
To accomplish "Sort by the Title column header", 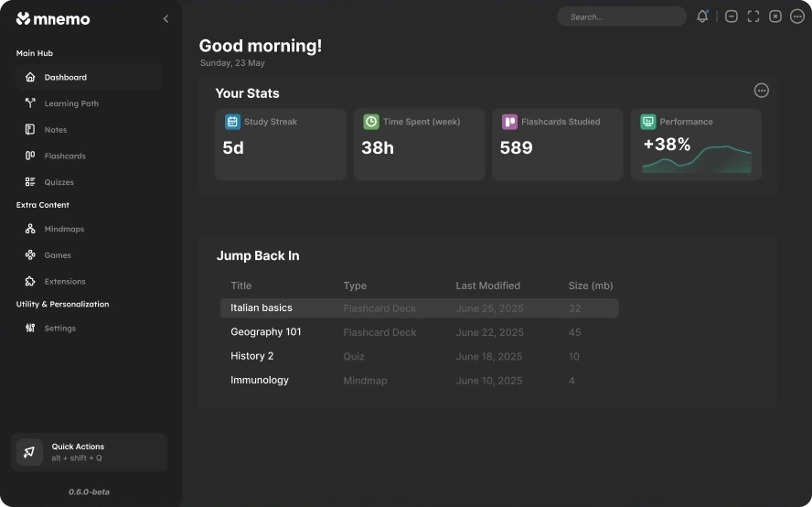I will click(x=241, y=286).
